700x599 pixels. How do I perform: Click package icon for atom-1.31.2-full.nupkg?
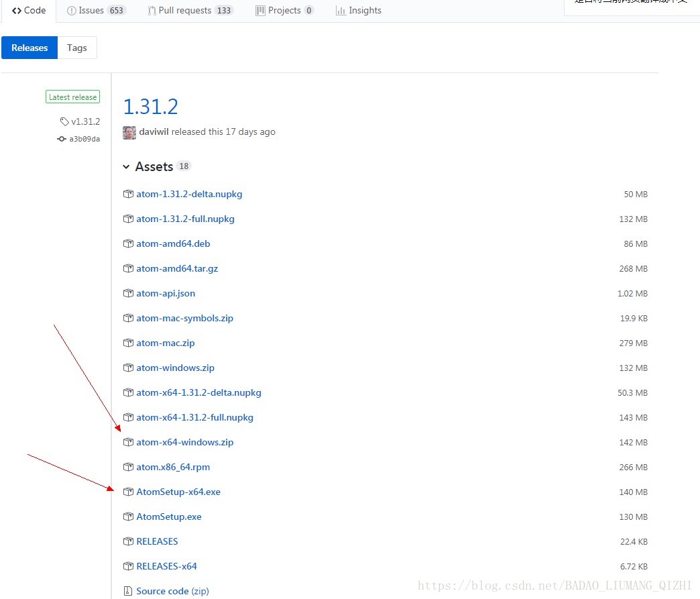[128, 219]
